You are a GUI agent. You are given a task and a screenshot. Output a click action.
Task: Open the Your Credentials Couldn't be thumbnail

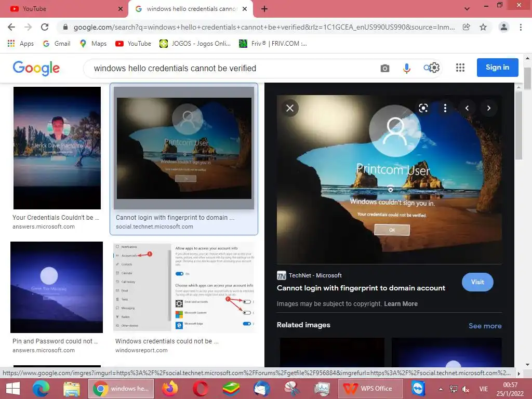click(x=57, y=148)
